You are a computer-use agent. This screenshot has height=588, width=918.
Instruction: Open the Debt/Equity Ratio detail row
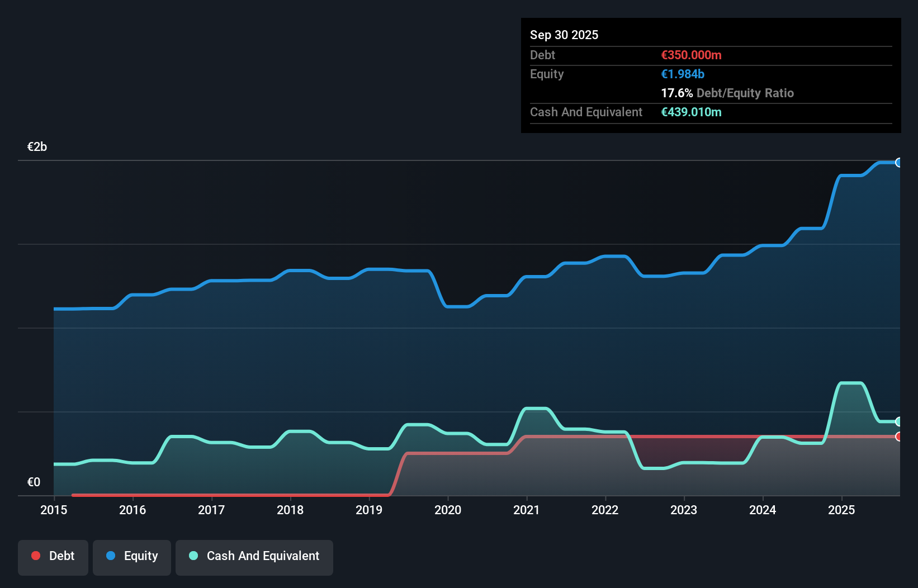tap(727, 93)
